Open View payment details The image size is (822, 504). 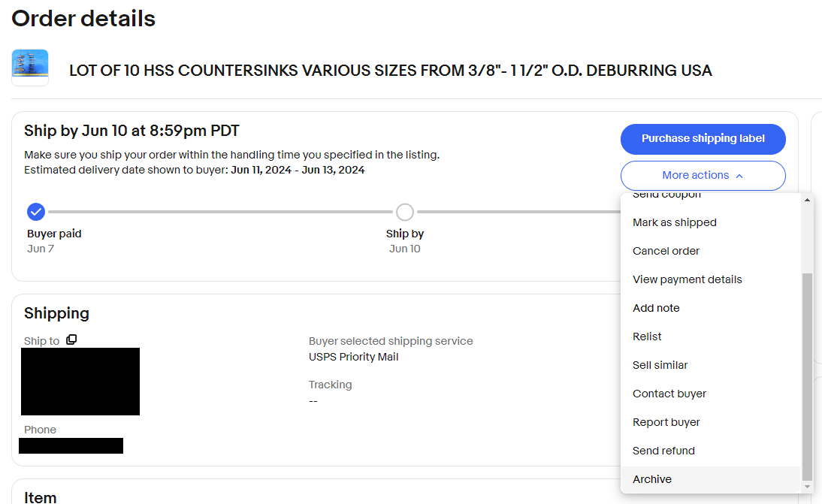[x=687, y=279]
